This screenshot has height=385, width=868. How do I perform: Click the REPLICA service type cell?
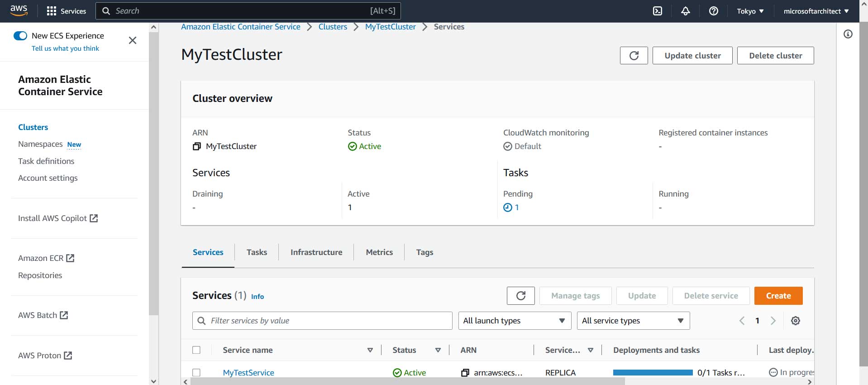tap(560, 373)
